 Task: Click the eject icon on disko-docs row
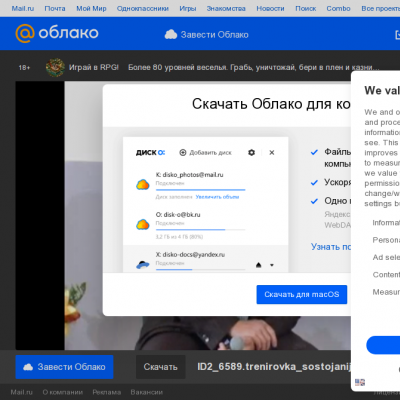pos(258,265)
